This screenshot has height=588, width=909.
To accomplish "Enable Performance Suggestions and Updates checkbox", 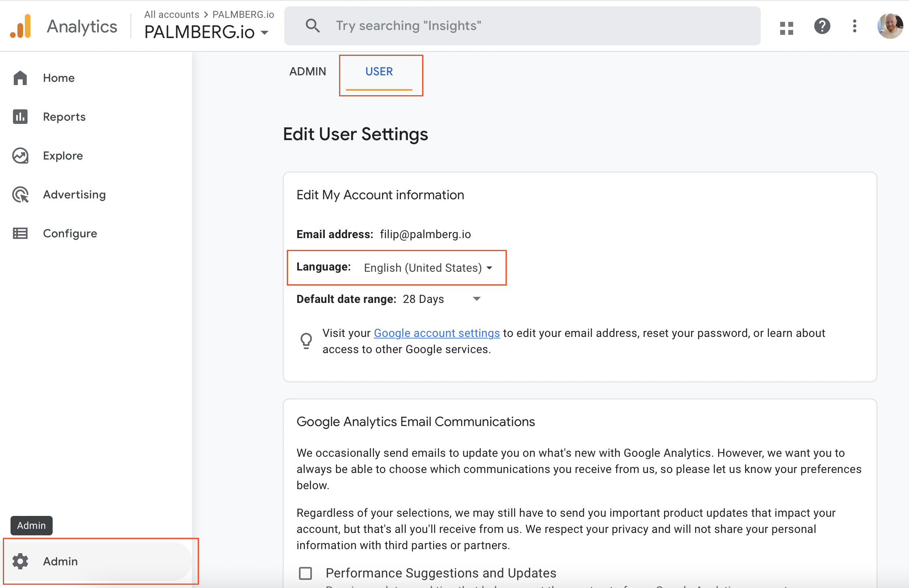I will pos(305,573).
